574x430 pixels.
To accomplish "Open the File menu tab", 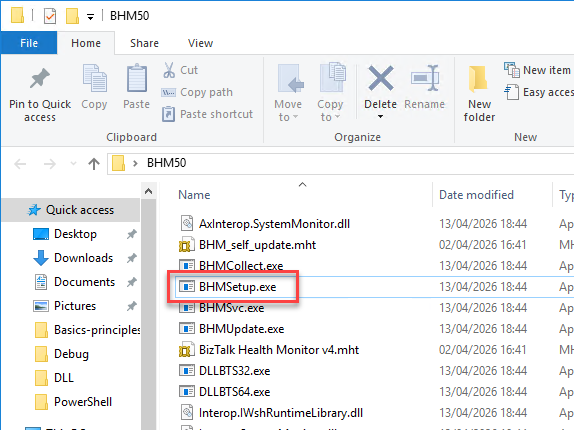I will point(29,43).
